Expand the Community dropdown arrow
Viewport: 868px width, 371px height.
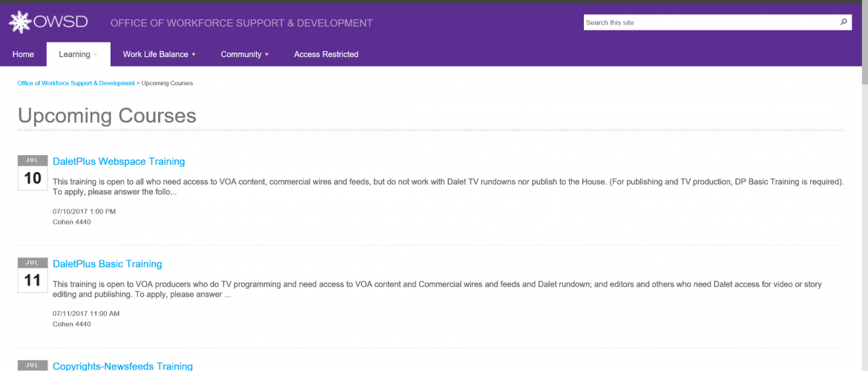point(267,55)
